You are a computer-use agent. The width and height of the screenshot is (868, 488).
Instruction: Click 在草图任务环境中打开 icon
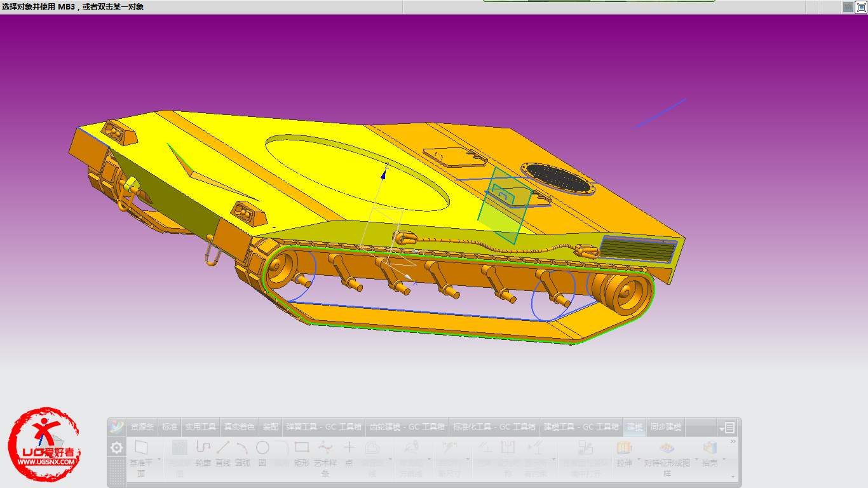586,457
